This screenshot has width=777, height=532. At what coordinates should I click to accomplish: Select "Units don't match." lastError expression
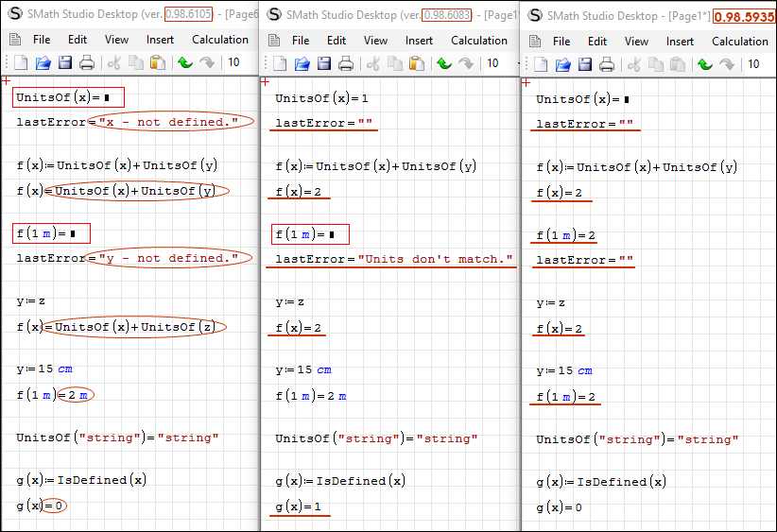coord(393,259)
